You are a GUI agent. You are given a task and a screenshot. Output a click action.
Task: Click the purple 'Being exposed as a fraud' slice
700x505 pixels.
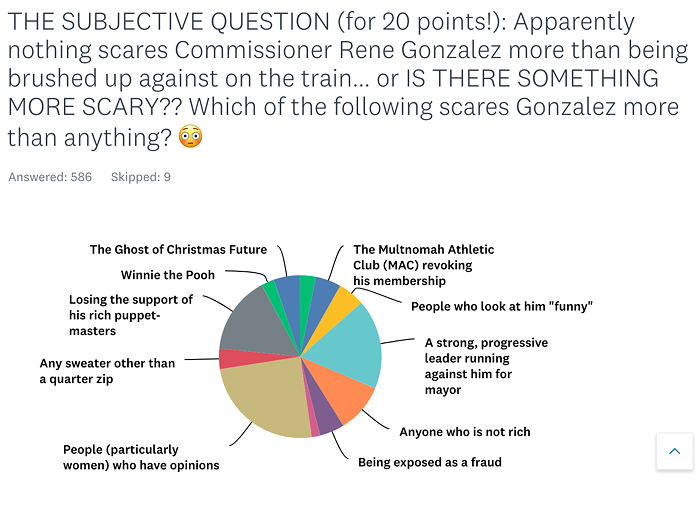click(327, 415)
